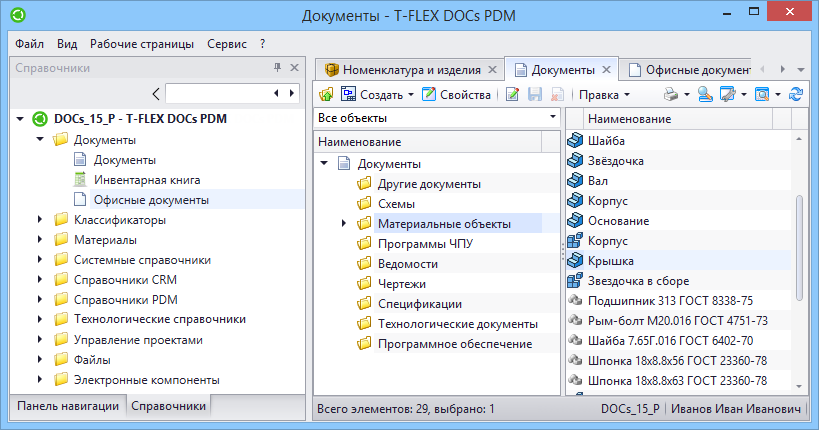Expand the printer dropdown arrow
Viewport: 819px width, 430px height.
pyautogui.click(x=687, y=95)
